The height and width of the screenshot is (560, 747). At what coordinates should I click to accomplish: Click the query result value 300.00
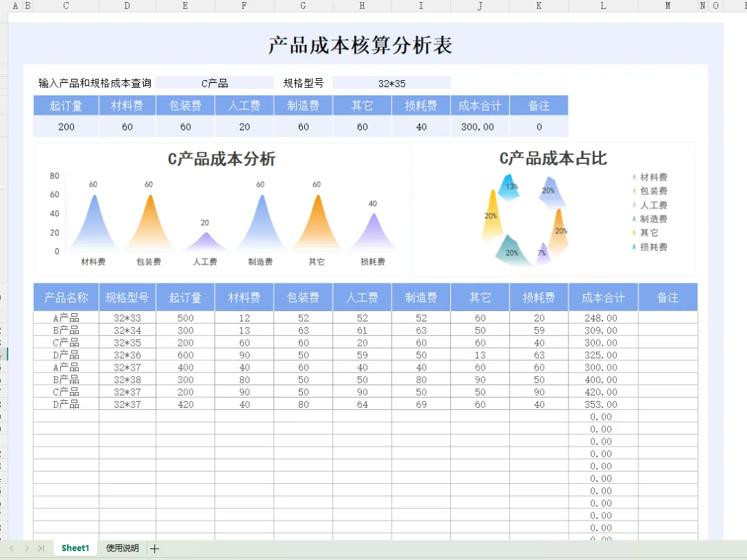(x=478, y=127)
